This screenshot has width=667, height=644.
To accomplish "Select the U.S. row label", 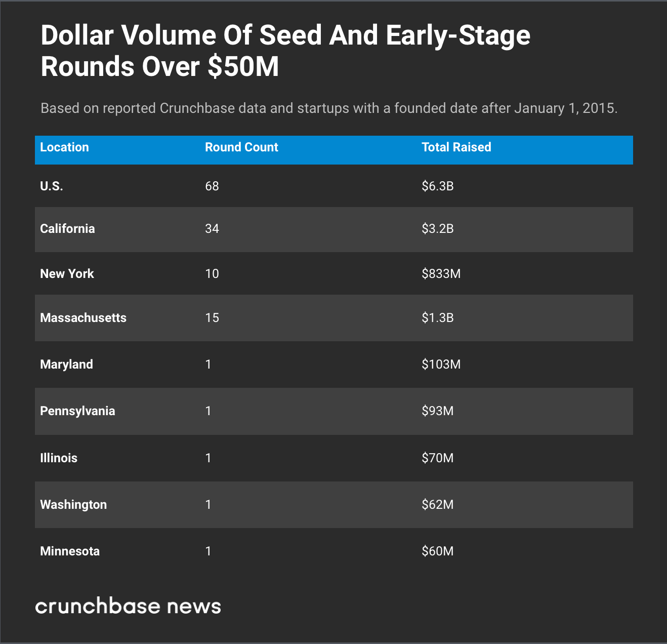I will click(x=52, y=186).
